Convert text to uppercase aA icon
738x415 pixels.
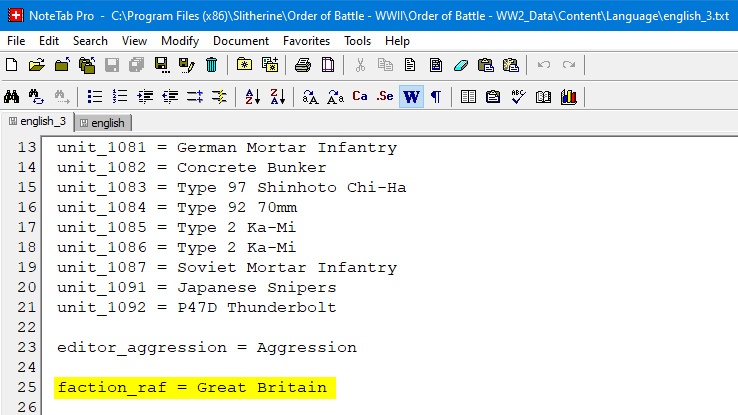[310, 97]
